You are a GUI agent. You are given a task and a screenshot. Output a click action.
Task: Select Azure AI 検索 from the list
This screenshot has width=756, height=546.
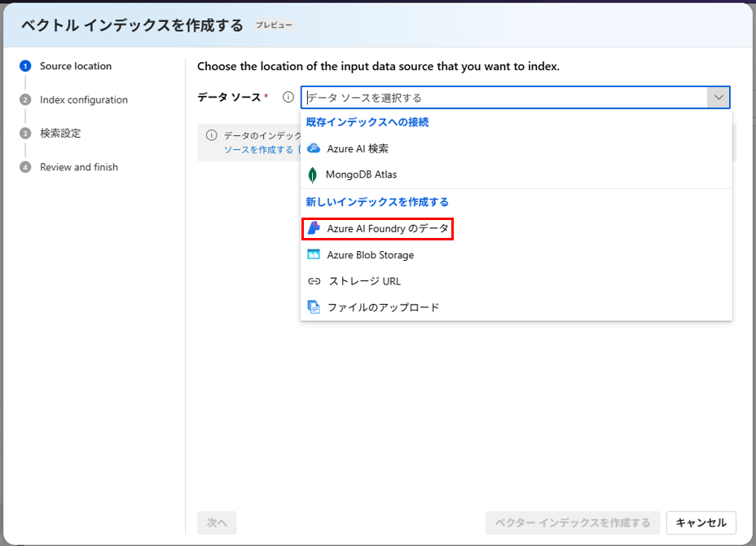click(x=516, y=148)
